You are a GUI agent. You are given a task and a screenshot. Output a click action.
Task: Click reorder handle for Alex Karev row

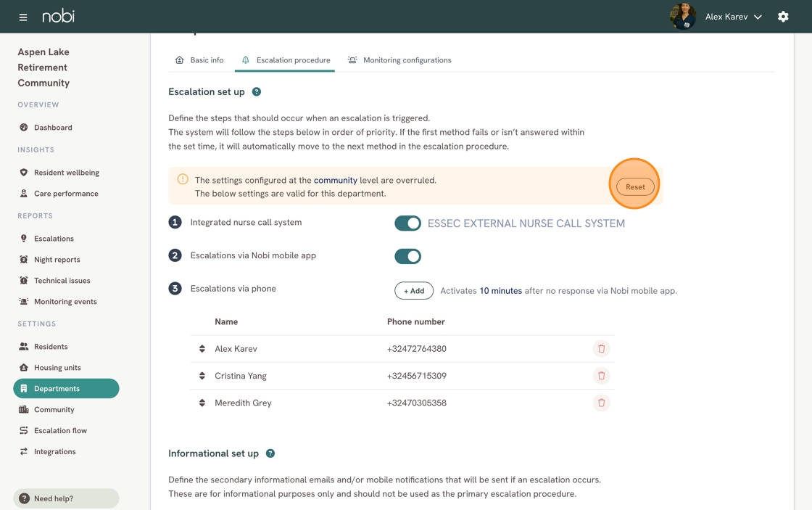(202, 349)
